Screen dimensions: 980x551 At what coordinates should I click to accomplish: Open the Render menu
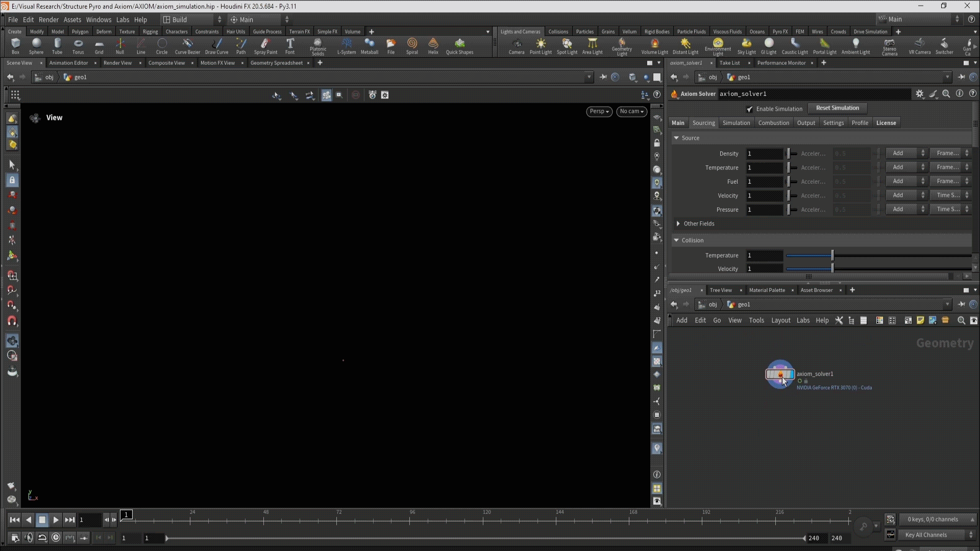(48, 19)
